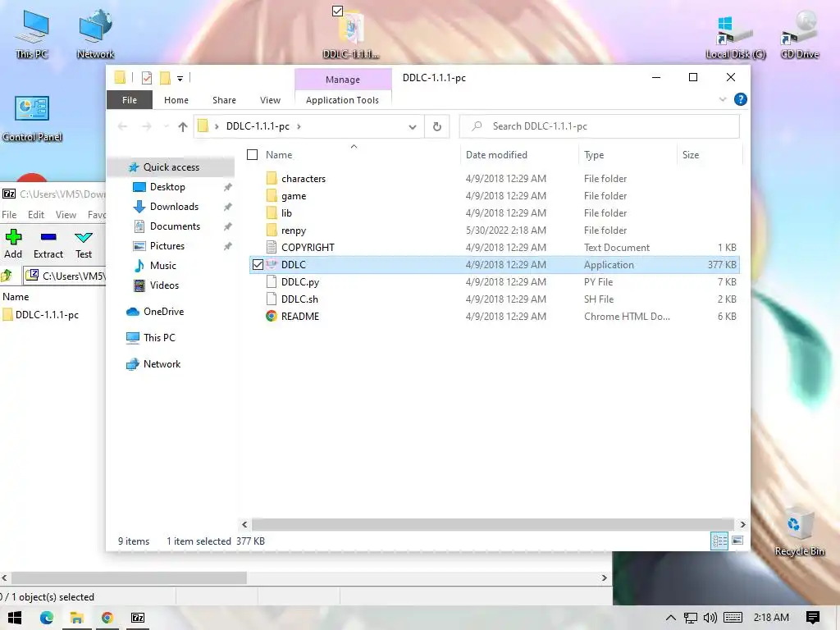
Task: Open CD Drive desktop shortcut
Action: point(799,34)
